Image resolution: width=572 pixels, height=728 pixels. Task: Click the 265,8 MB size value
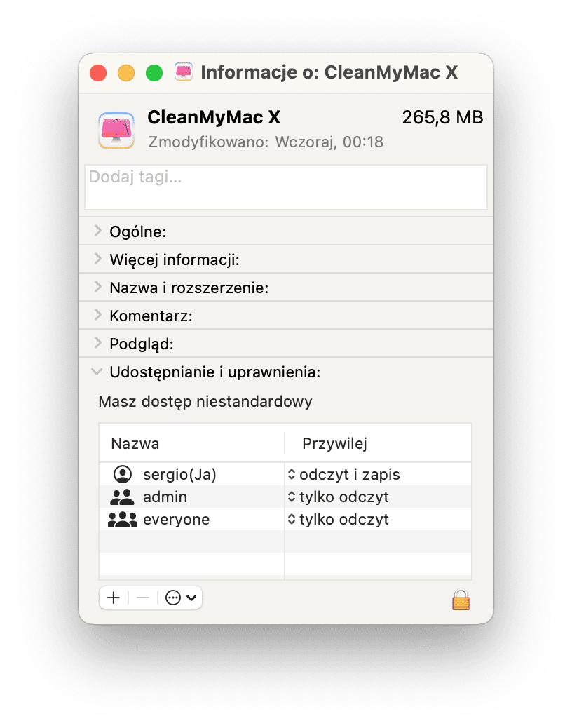tap(442, 117)
